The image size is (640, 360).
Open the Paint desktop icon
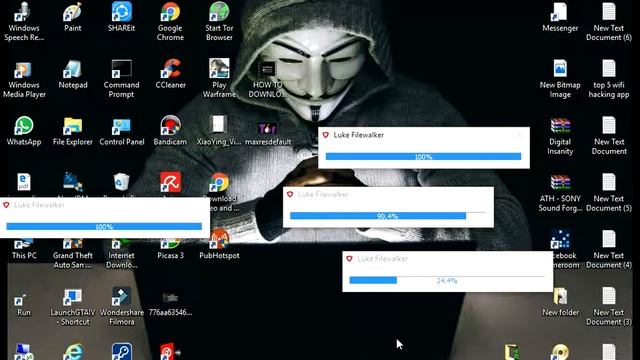(73, 18)
